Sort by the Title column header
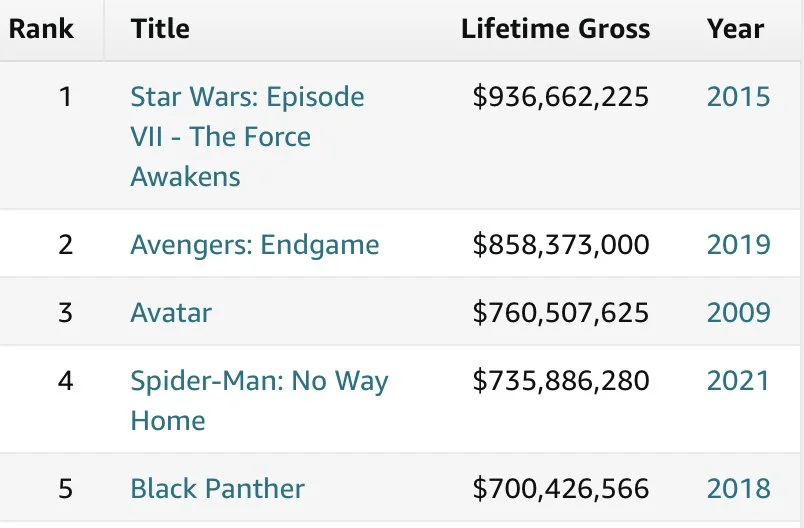Viewport: 804px width, 528px height. pos(160,29)
